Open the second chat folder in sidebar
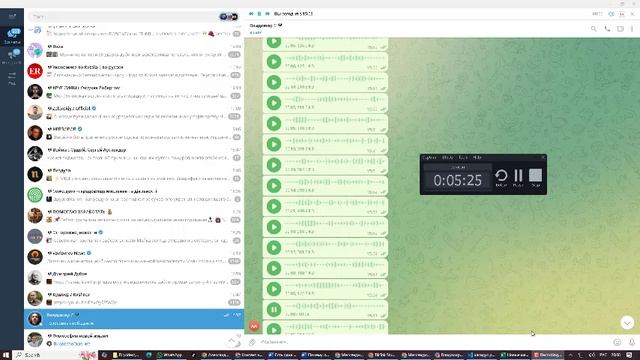Viewport: 640px width, 360px height. (12, 56)
